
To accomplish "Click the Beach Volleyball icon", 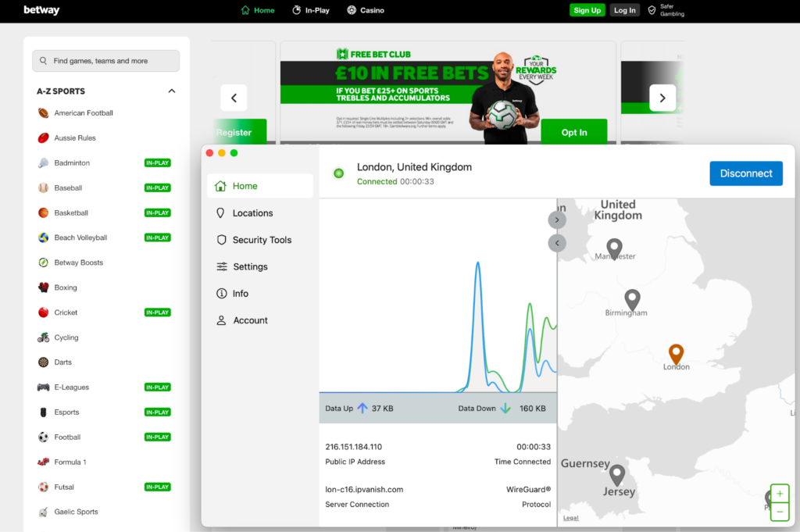I will coord(44,237).
